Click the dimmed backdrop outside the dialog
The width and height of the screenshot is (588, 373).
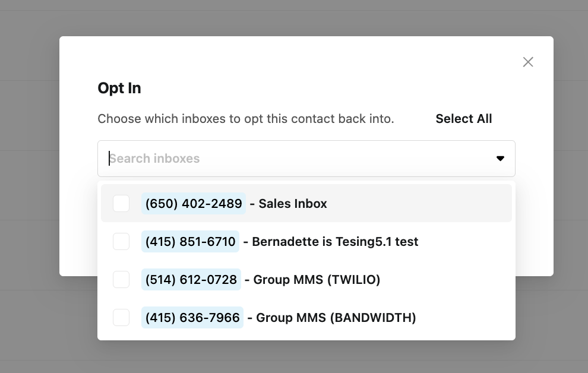pyautogui.click(x=30, y=188)
